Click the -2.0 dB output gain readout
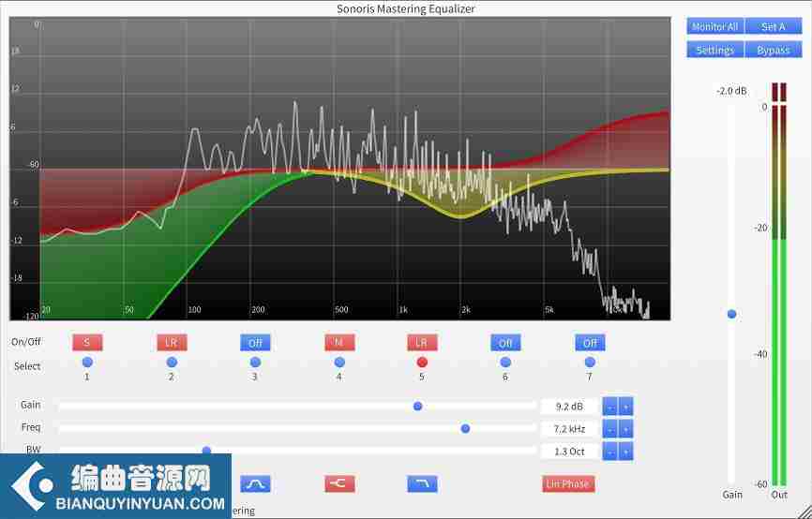Image resolution: width=812 pixels, height=519 pixels. pyautogui.click(x=731, y=91)
